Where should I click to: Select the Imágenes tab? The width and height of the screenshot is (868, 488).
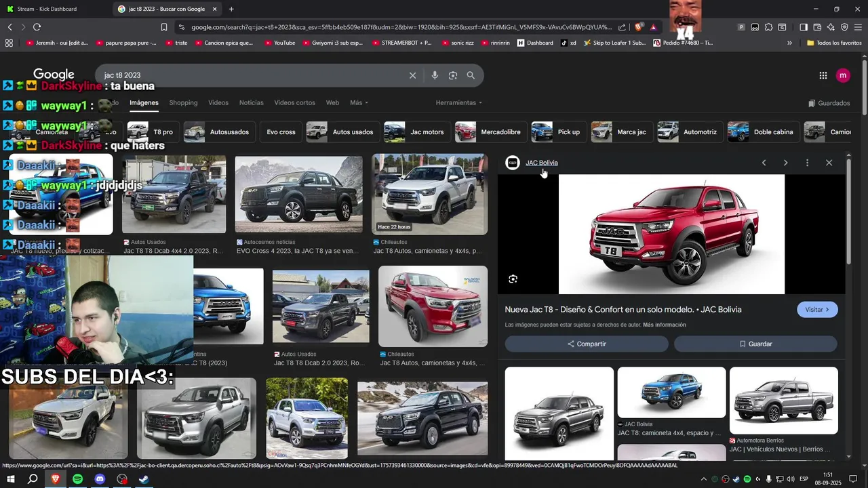(144, 103)
